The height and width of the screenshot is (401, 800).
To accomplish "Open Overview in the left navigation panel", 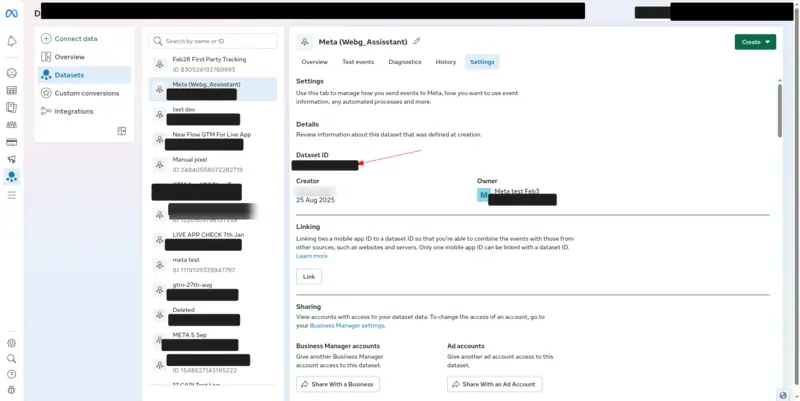I will [69, 57].
